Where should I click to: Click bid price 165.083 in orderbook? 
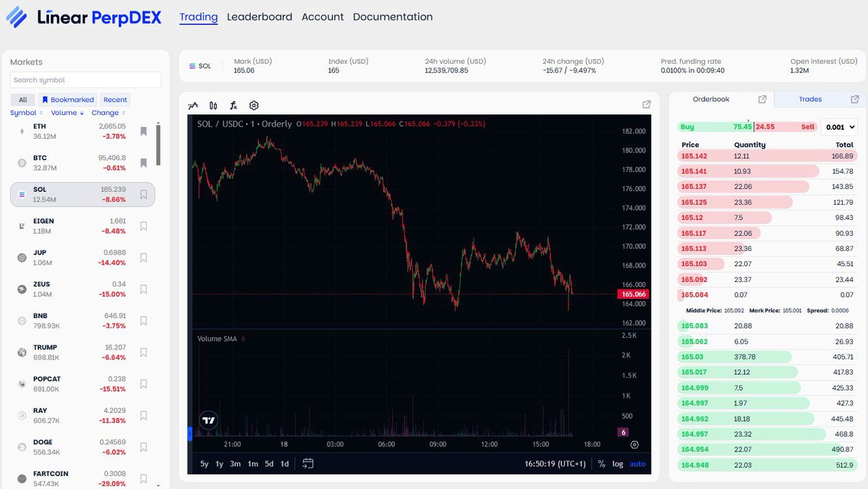[694, 326]
